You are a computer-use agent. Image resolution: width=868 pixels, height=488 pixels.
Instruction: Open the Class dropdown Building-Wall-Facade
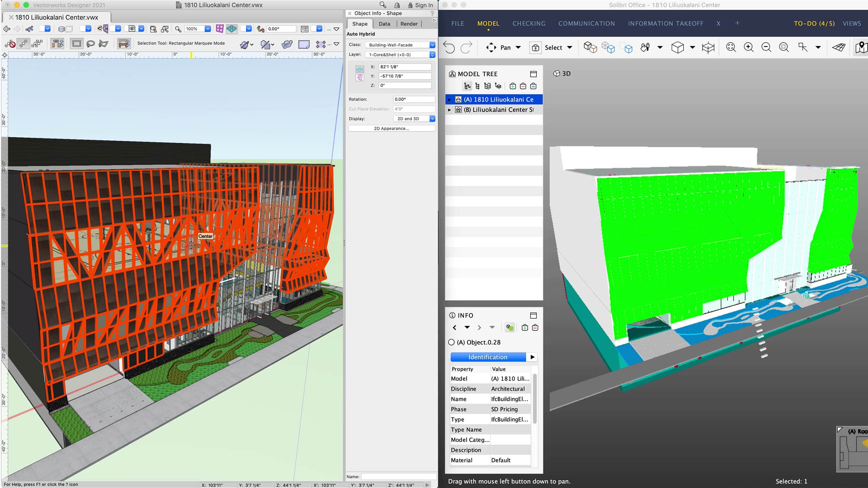(400, 45)
